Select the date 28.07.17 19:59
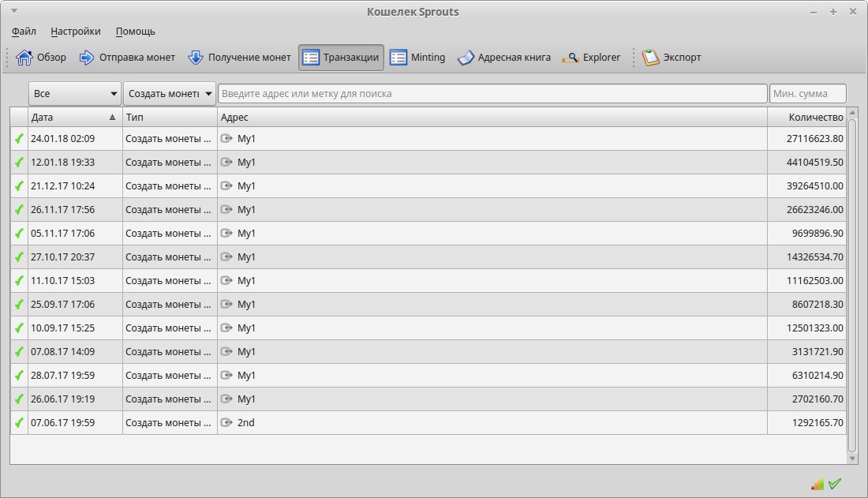The width and height of the screenshot is (868, 498). click(62, 375)
